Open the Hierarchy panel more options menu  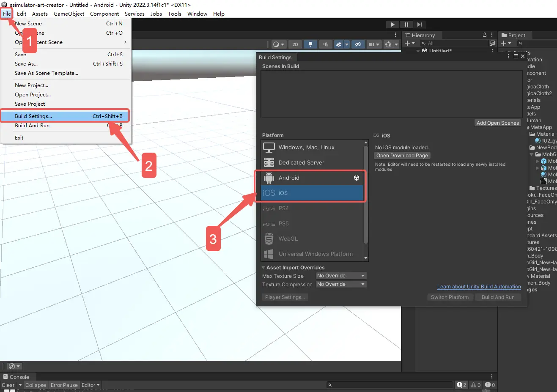(492, 35)
